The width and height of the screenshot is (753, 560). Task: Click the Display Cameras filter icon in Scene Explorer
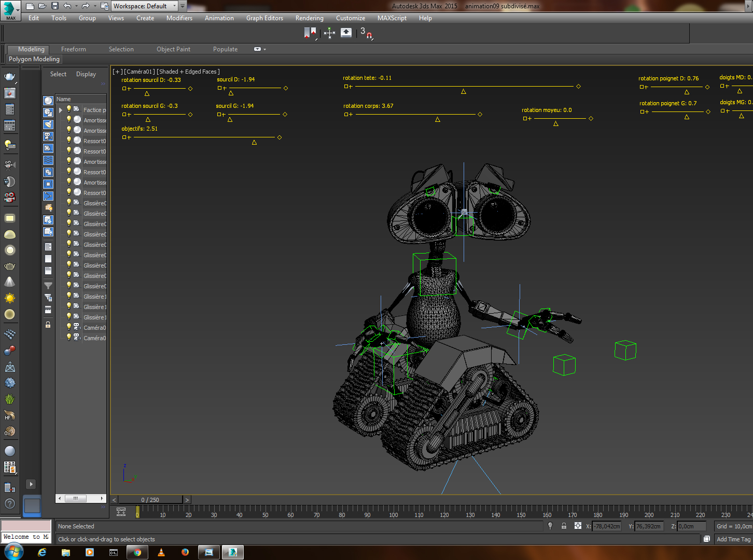pos(48,136)
